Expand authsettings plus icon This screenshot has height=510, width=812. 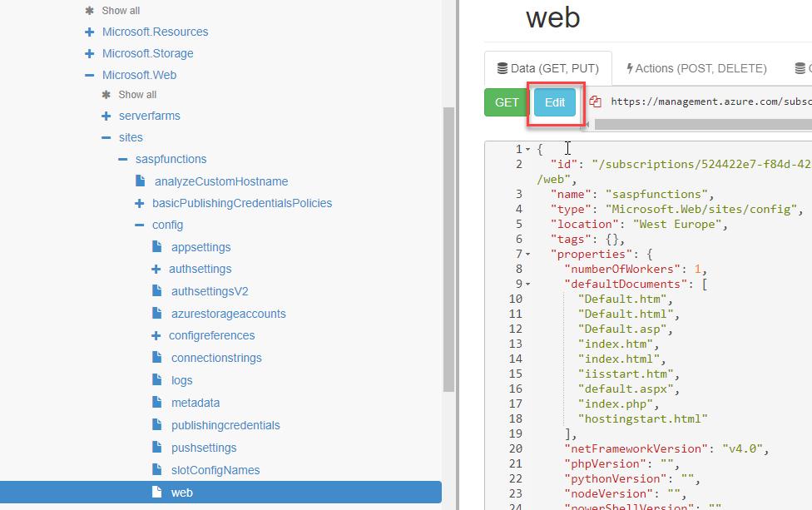click(156, 270)
